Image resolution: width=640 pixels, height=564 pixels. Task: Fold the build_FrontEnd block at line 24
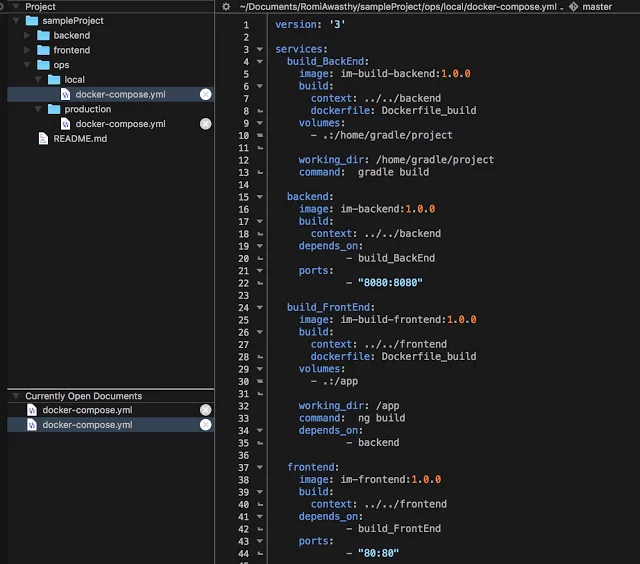260,307
